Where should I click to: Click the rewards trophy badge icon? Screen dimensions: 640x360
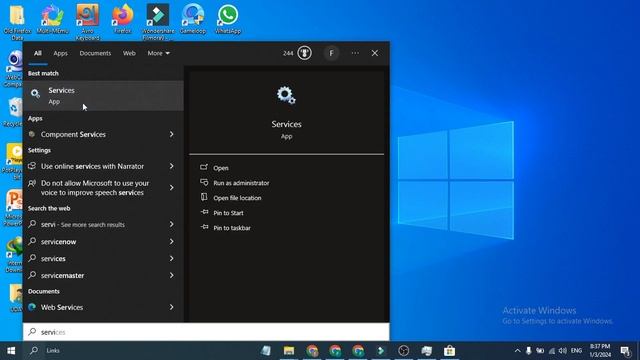(x=304, y=53)
